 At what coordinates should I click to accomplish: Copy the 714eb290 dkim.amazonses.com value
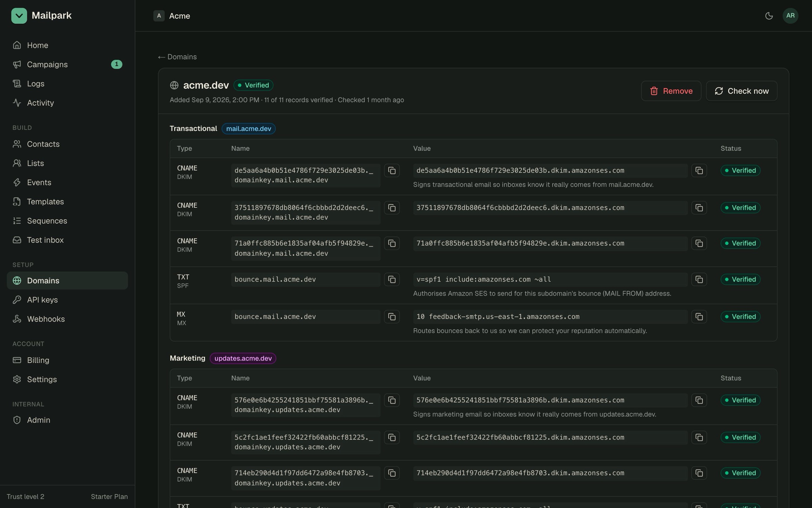pos(699,473)
